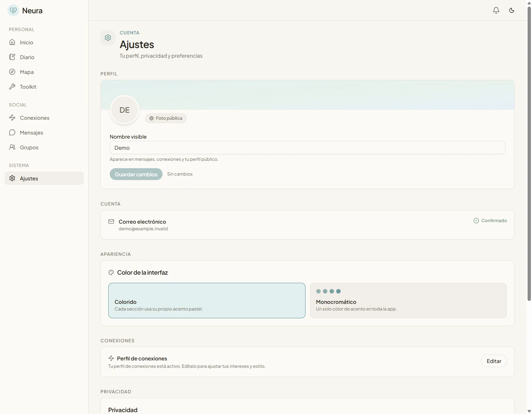Click the Diario notebook icon
Image resolution: width=532 pixels, height=414 pixels.
12,57
